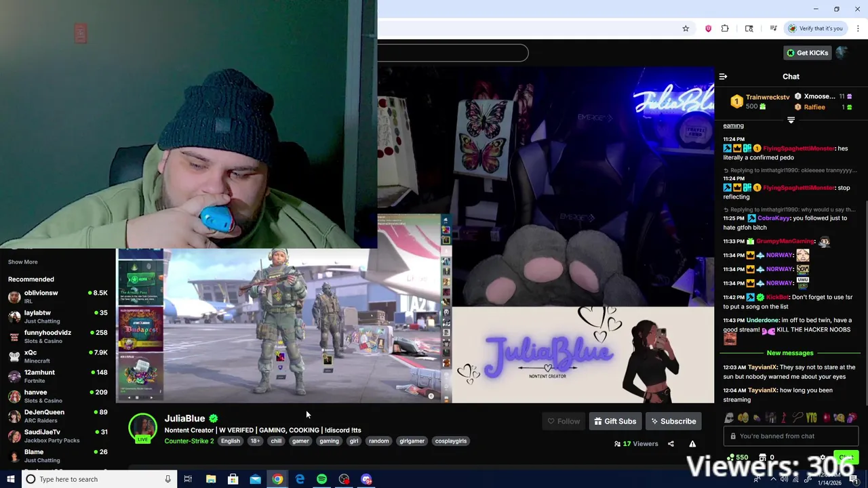Open Windows Start menu
Screen dimensions: 868x488
[x=11, y=479]
